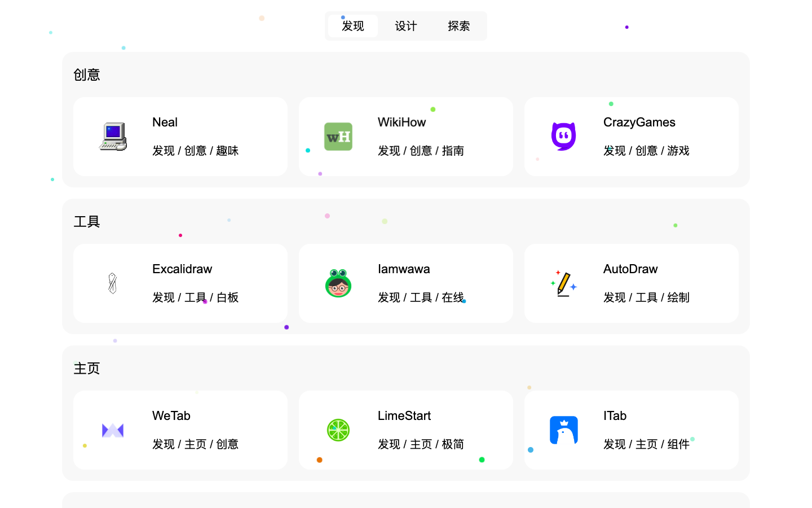Click the LimeStart green lime icon

(338, 430)
